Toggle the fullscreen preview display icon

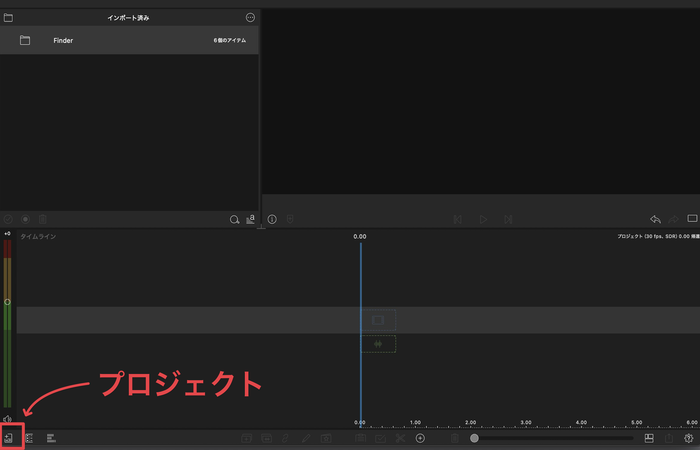pyautogui.click(x=691, y=219)
